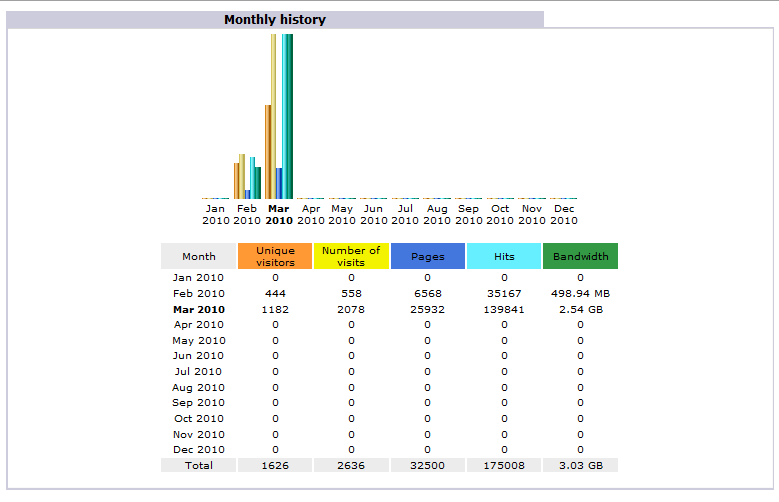Click the 498.94 MB February bandwidth value
This screenshot has width=779, height=502.
click(580, 293)
